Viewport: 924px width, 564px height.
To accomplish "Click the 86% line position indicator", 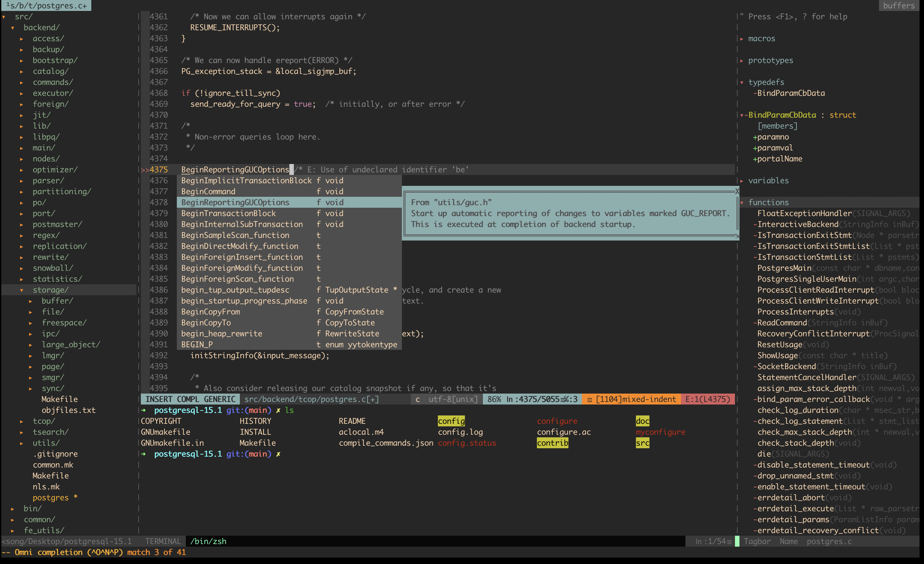I will 494,399.
